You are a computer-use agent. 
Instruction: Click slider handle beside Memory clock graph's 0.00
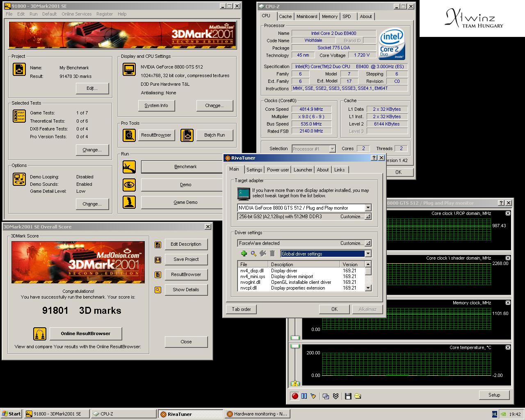coord(295,338)
